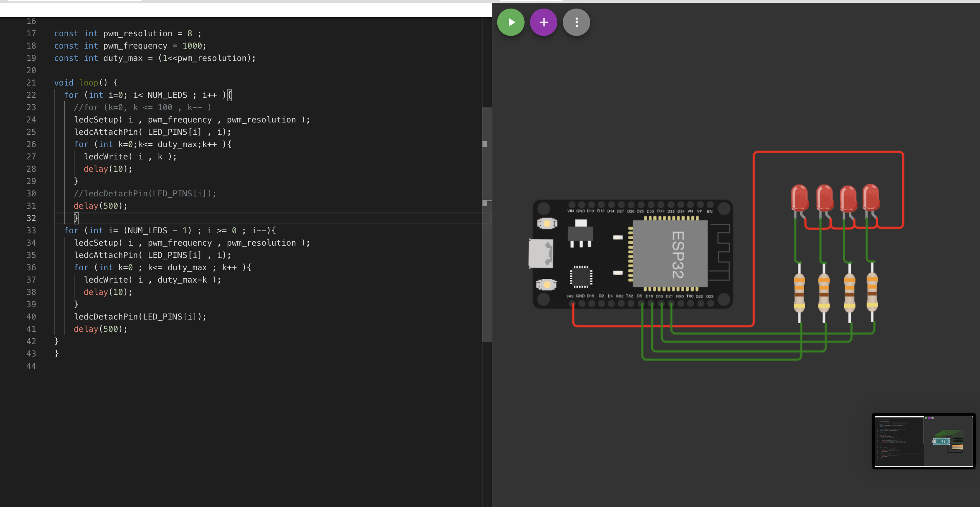The image size is (980, 507).
Task: Click the ESP32 EN pin
Action: click(x=710, y=205)
